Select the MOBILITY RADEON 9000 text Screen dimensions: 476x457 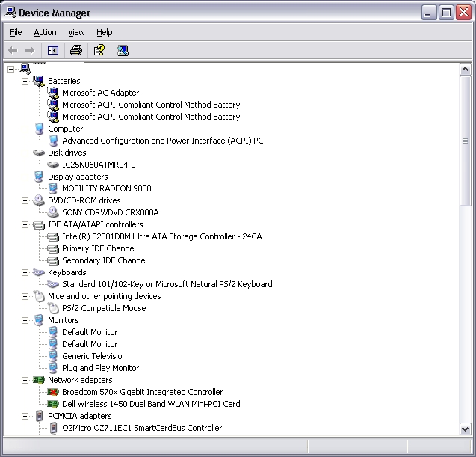point(107,188)
